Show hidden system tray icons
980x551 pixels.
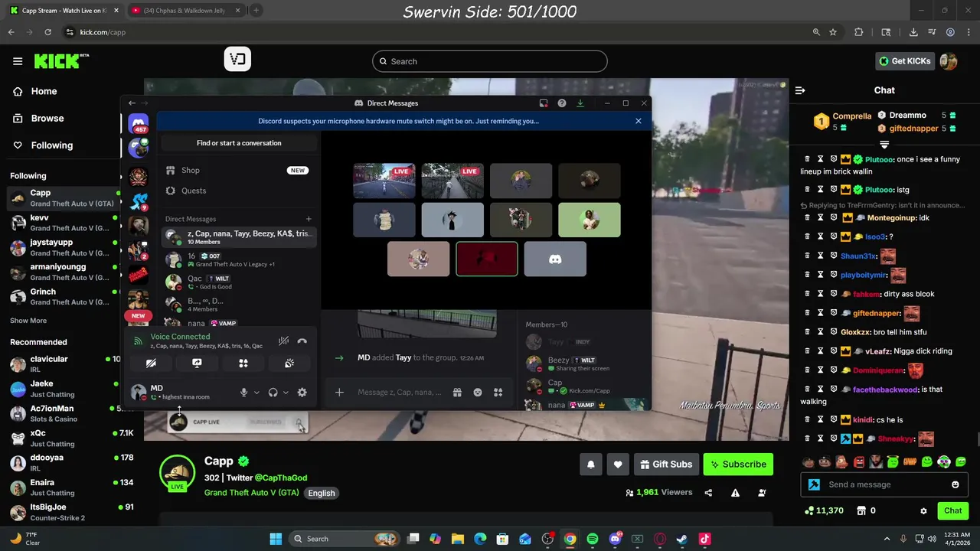(887, 539)
